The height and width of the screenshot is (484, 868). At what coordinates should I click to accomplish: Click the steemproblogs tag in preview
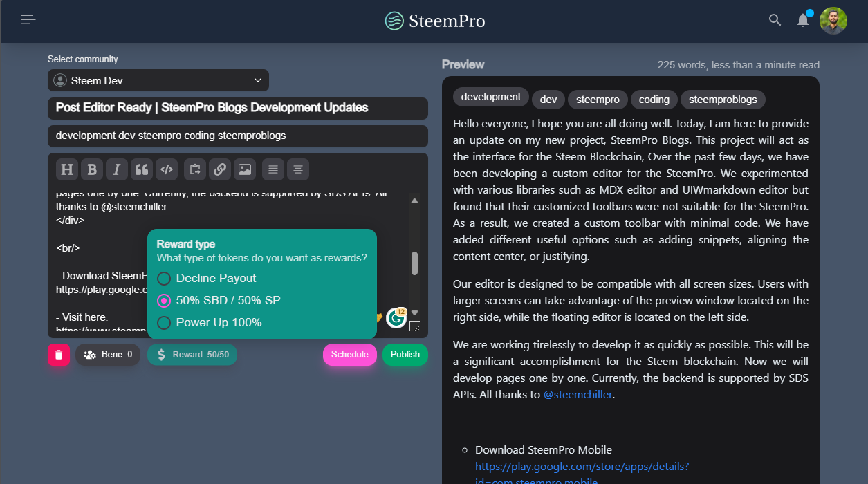[723, 100]
